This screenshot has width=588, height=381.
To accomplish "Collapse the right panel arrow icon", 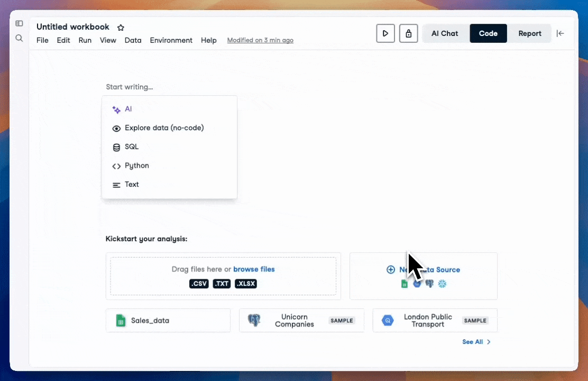I will click(x=561, y=33).
